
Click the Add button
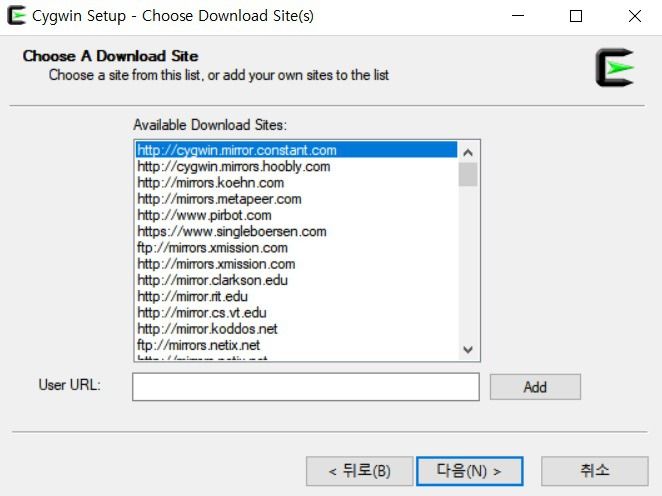[x=535, y=387]
